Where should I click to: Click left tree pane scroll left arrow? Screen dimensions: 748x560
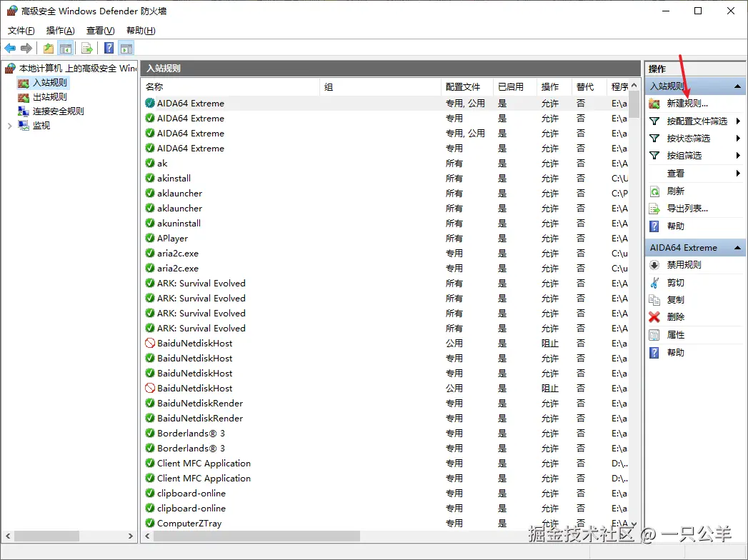coord(8,536)
